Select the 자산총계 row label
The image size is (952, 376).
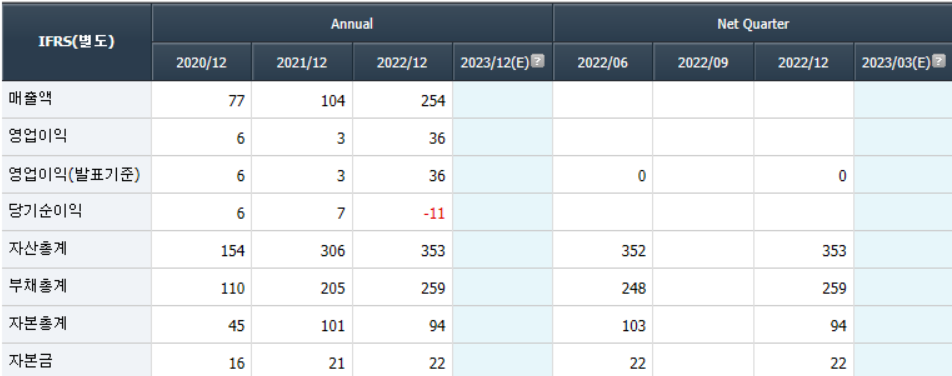point(38,249)
